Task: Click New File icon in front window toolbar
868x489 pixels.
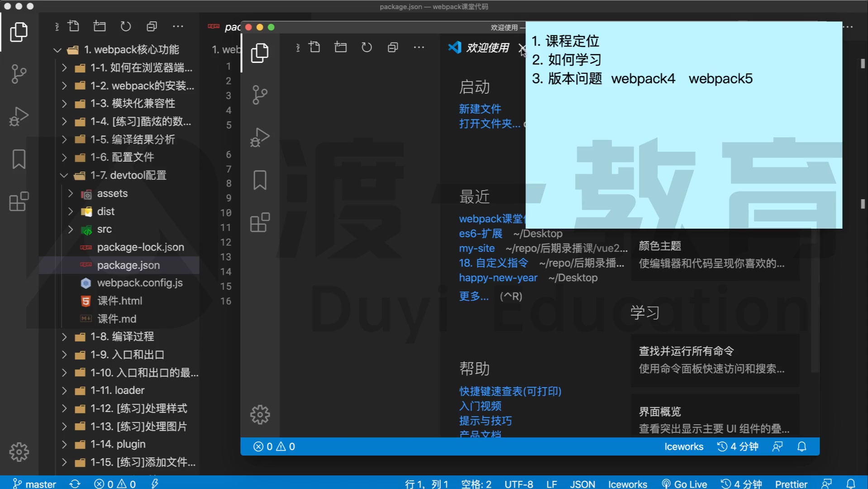Action: click(315, 47)
